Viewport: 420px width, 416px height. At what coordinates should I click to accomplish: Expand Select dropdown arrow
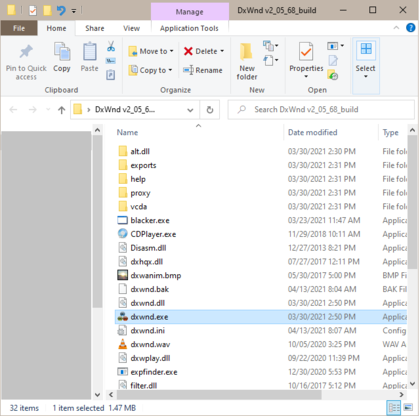[x=366, y=77]
